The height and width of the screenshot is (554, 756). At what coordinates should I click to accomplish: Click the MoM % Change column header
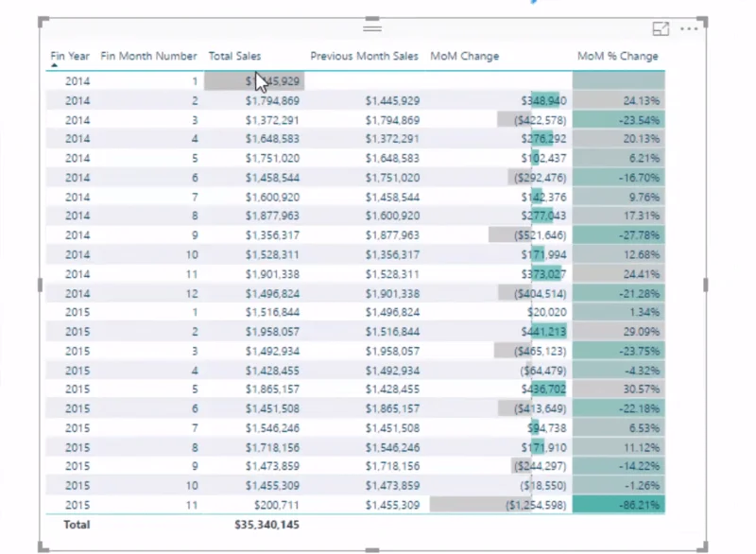tap(618, 56)
